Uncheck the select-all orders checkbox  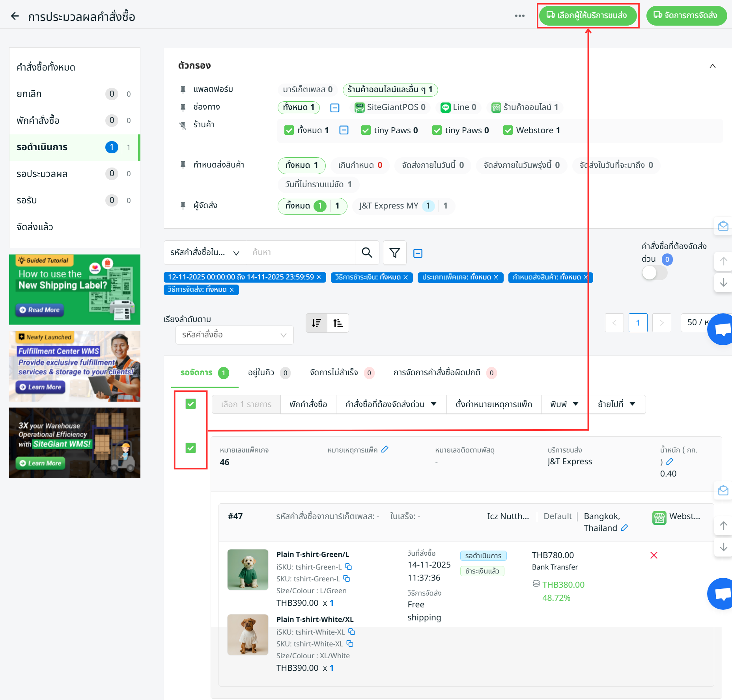(190, 404)
